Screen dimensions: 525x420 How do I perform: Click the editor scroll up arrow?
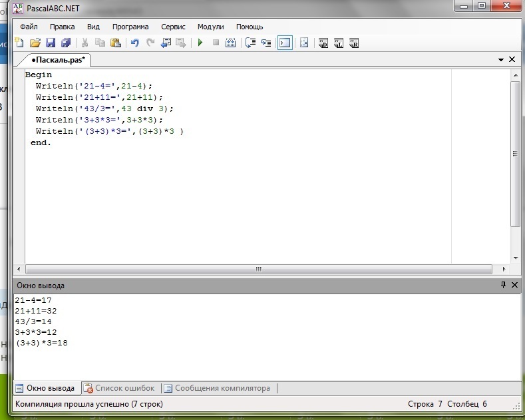515,75
